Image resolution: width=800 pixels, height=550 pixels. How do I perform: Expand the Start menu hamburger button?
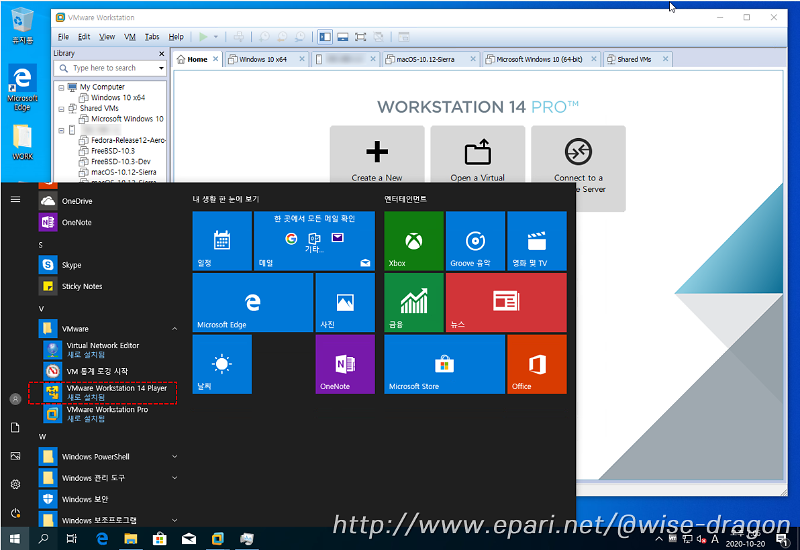click(x=15, y=199)
